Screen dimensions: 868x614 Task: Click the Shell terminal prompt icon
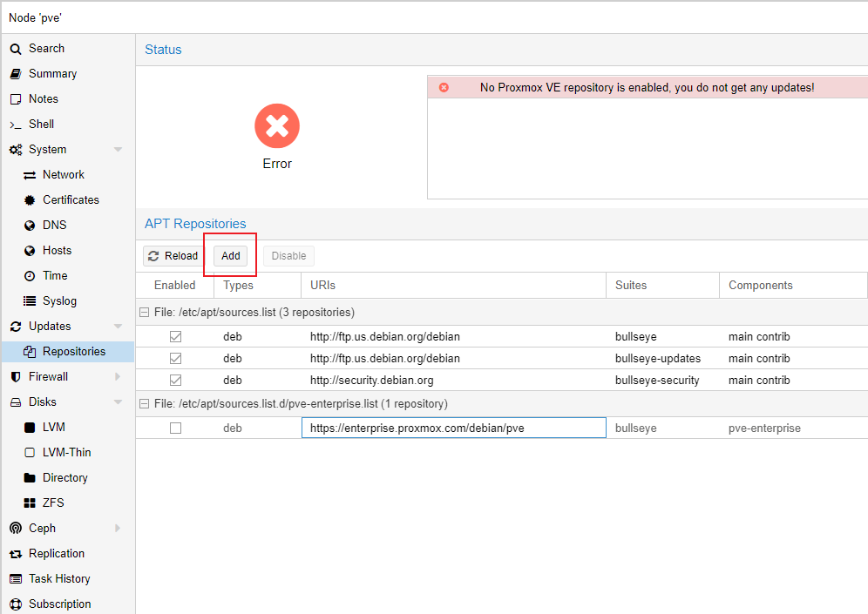click(16, 125)
